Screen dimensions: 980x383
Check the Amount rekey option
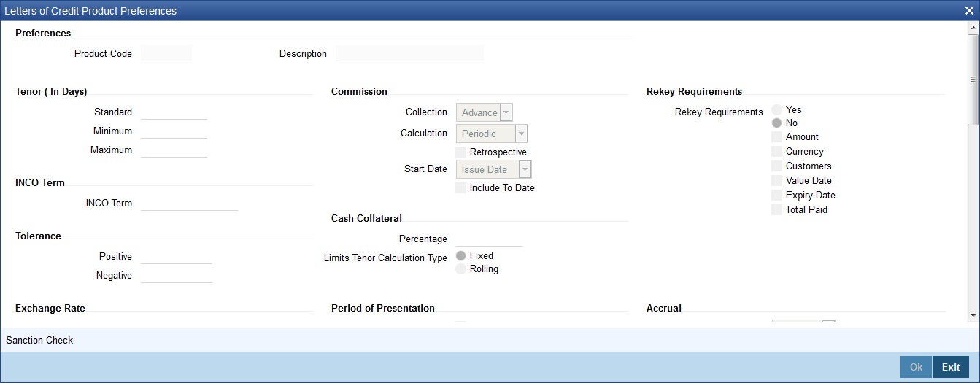tap(776, 137)
